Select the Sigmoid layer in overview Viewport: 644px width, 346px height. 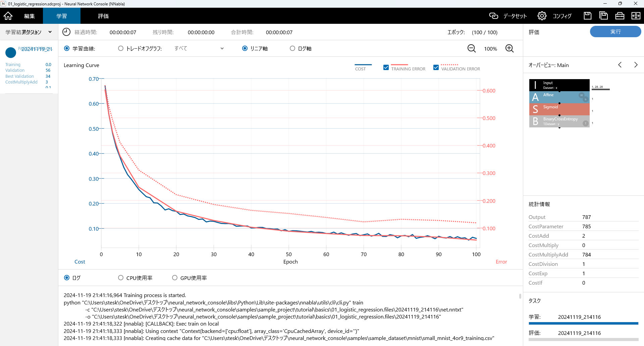tap(559, 109)
